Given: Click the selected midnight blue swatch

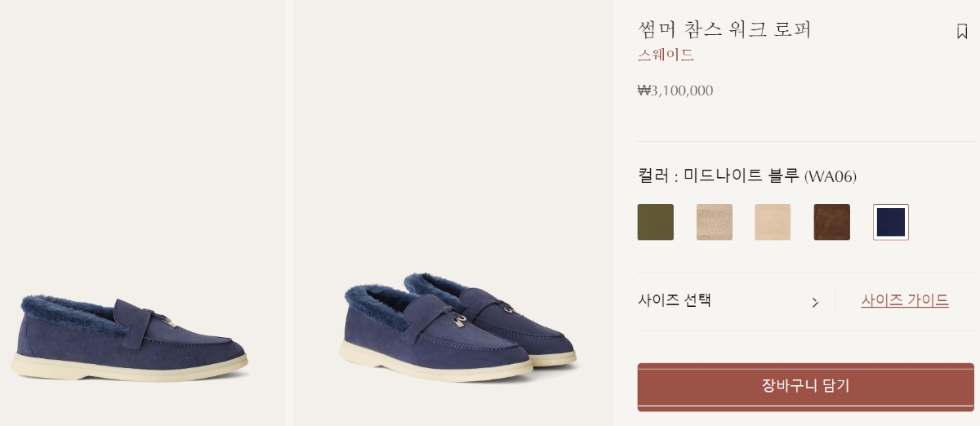Looking at the screenshot, I should pos(890,222).
